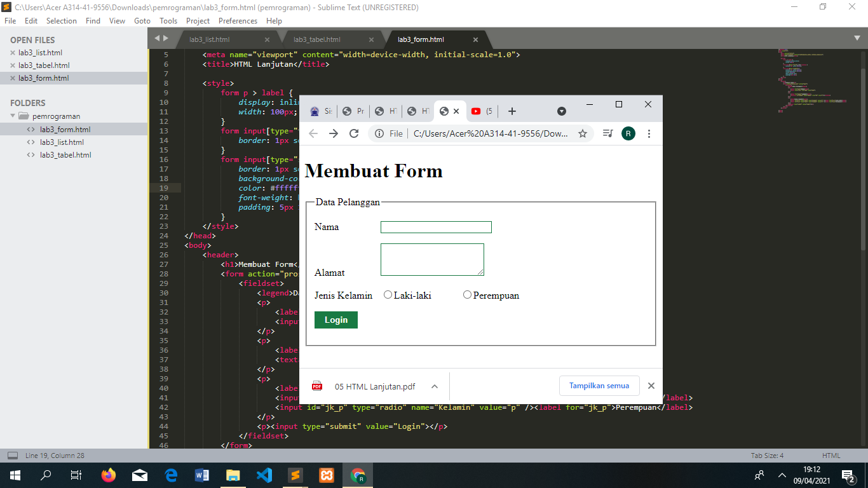
Task: Collapse the 05 HTML Lanjutan.pdf download chevron
Action: [435, 386]
